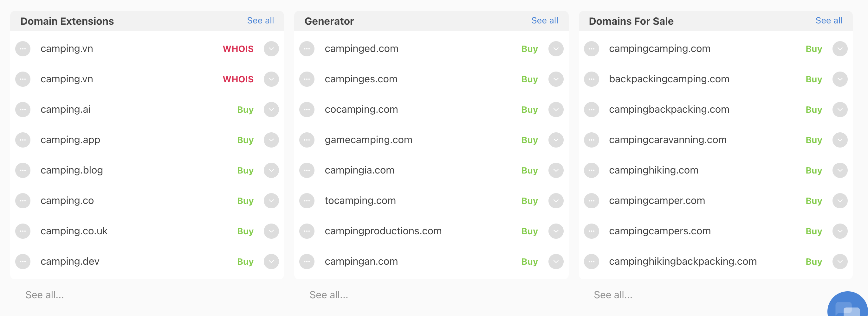
Task: Open the chat bubble widget
Action: [848, 305]
